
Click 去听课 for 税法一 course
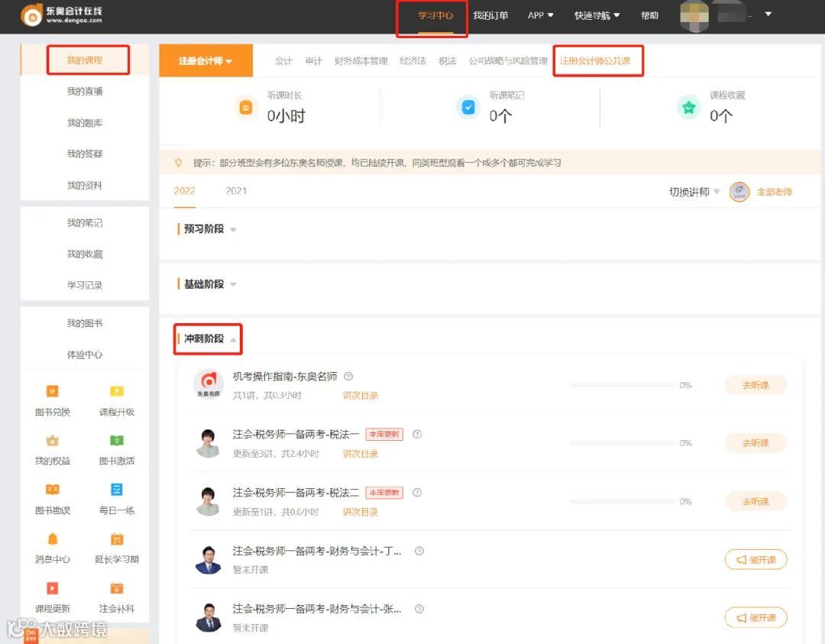[755, 443]
